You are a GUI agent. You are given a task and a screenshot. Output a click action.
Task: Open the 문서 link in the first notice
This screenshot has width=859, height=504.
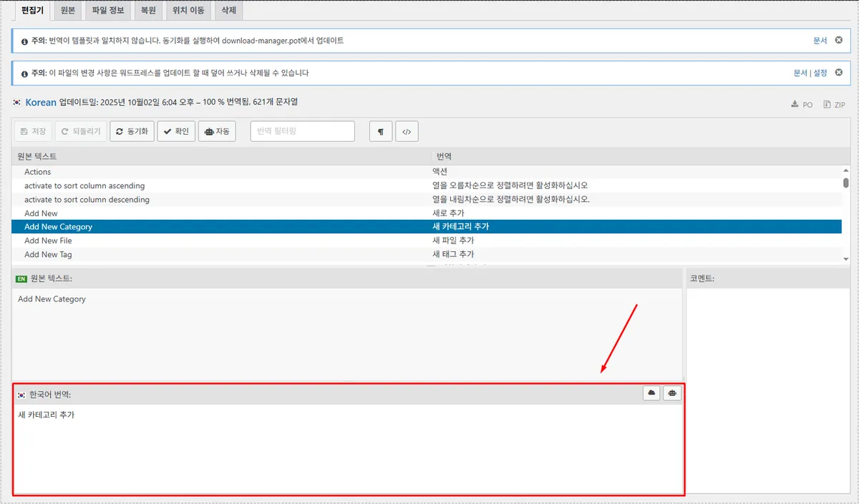[x=819, y=41]
